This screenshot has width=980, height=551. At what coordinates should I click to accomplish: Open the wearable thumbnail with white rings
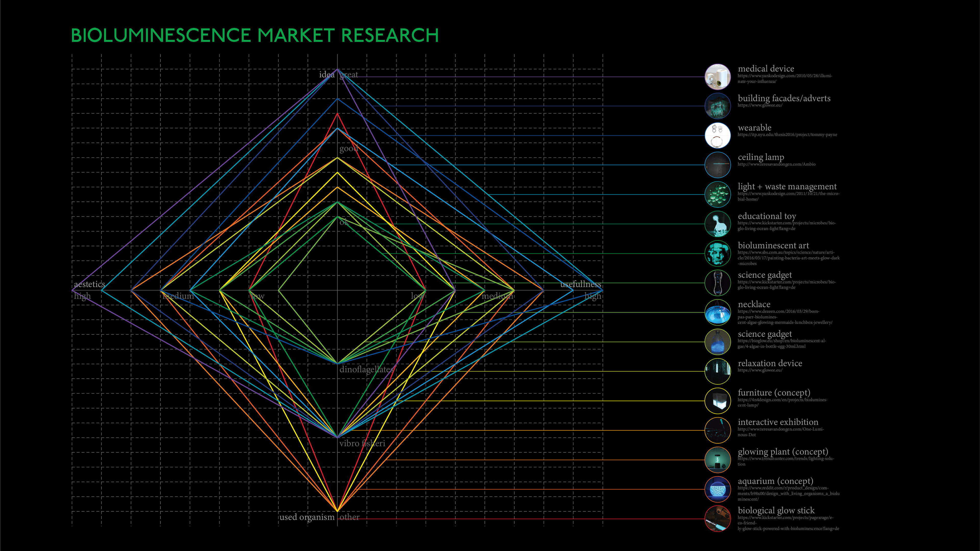click(x=717, y=136)
